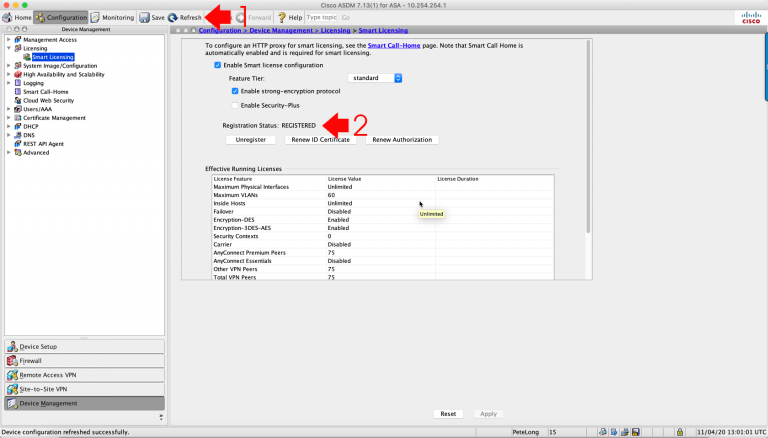Open the Smart Call-Home link
The height and width of the screenshot is (438, 768).
point(394,46)
